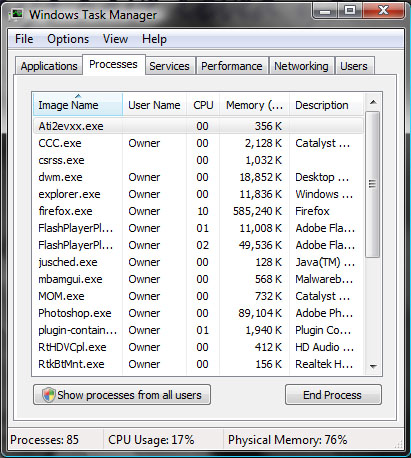The height and width of the screenshot is (458, 411).
Task: Select the Ati2evxx.exe process row
Action: pyautogui.click(x=198, y=126)
